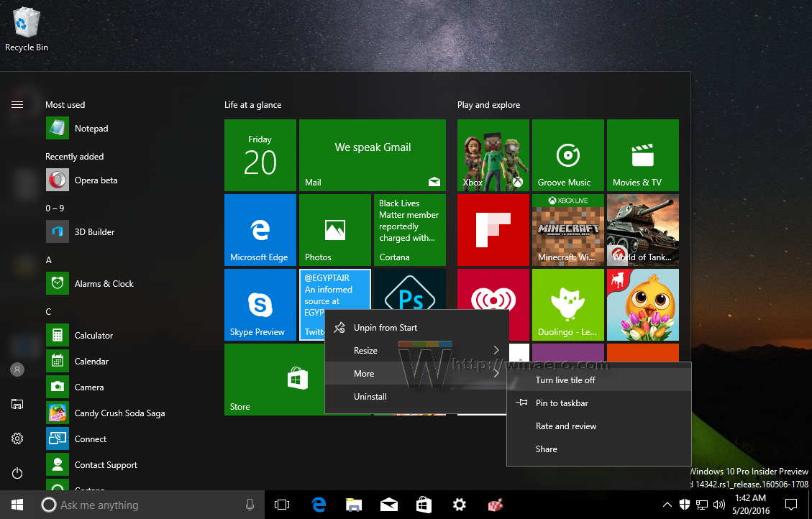Open Calendar from app list
Image resolution: width=812 pixels, height=519 pixels.
coord(77,361)
